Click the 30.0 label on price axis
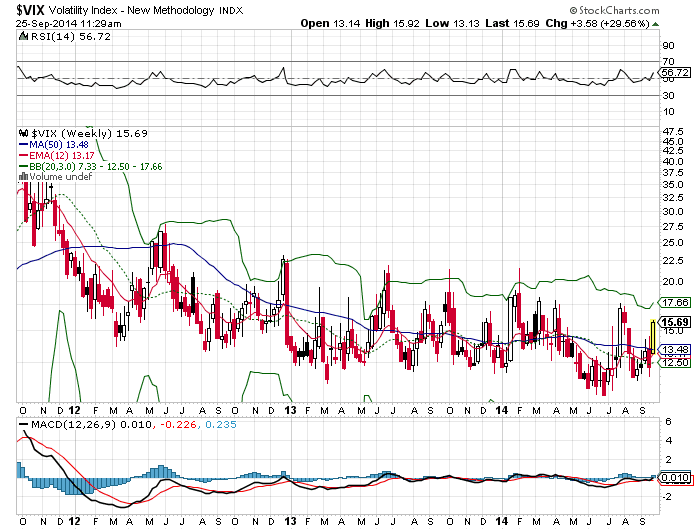Viewport: 700px width, 530px height. coord(673,212)
